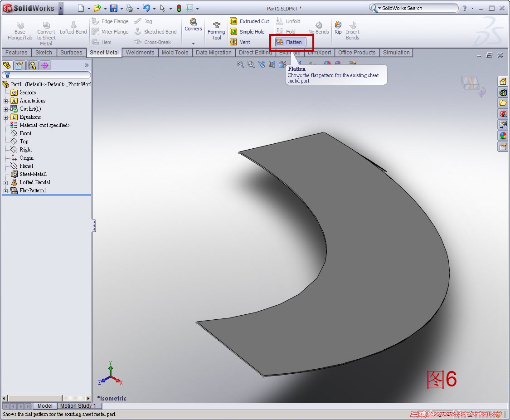Click the Fold tool
Image resolution: width=510 pixels, height=420 pixels.
coord(286,32)
